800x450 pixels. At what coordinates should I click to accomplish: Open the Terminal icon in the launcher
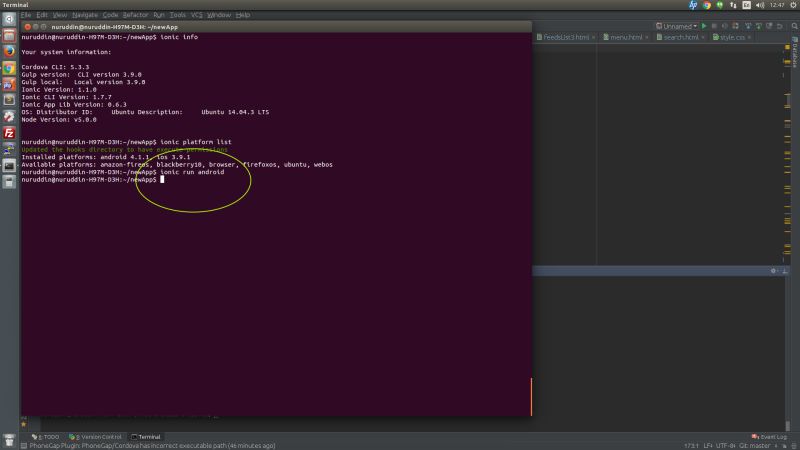tap(9, 166)
